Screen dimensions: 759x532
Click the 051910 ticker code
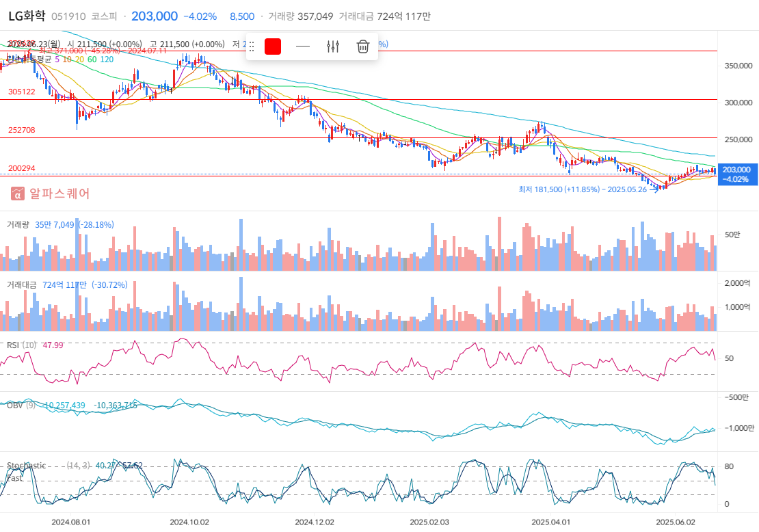[x=68, y=16]
